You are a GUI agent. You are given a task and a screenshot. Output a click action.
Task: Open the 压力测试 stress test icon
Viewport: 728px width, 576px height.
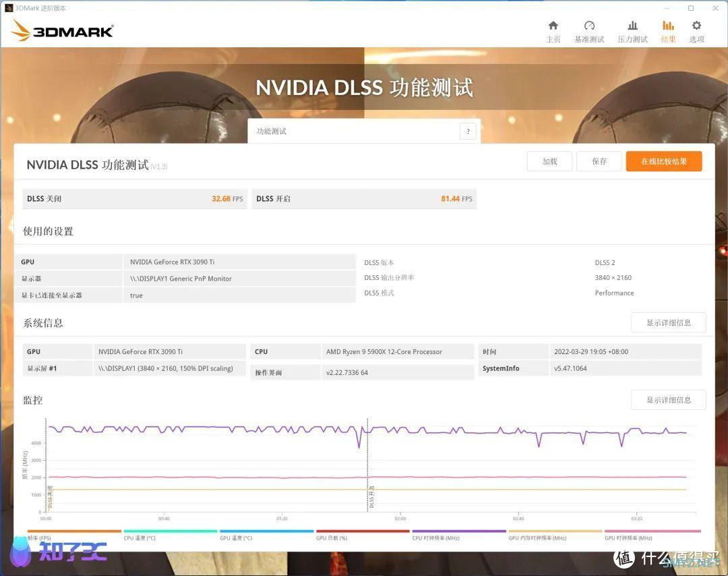(x=632, y=32)
